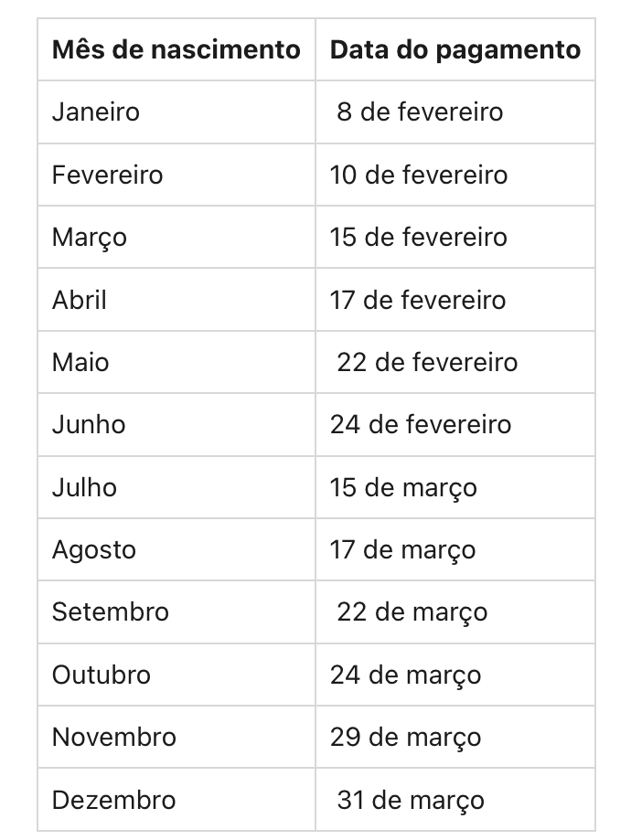Select the Janeiro cell
The height and width of the screenshot is (840, 631).
(x=96, y=112)
